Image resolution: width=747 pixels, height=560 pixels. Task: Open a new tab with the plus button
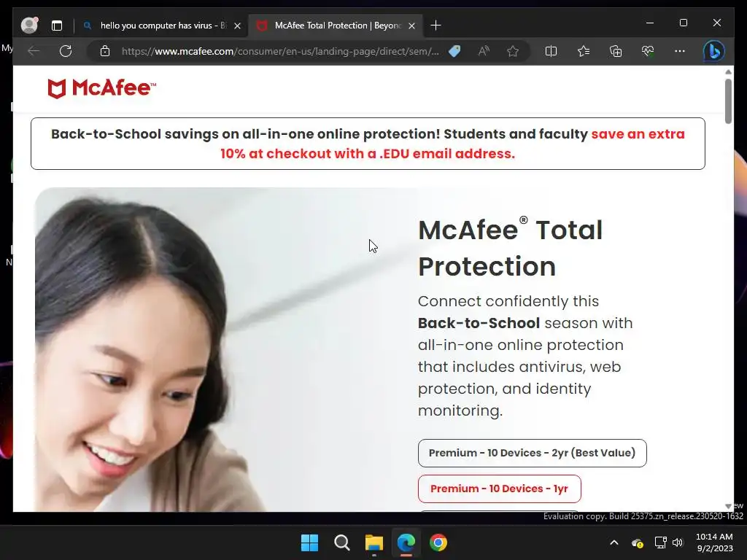coord(436,26)
